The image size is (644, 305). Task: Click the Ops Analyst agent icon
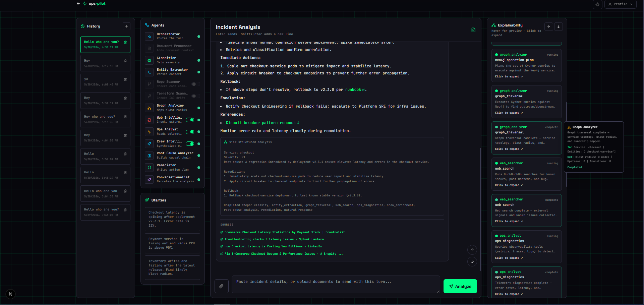click(149, 132)
